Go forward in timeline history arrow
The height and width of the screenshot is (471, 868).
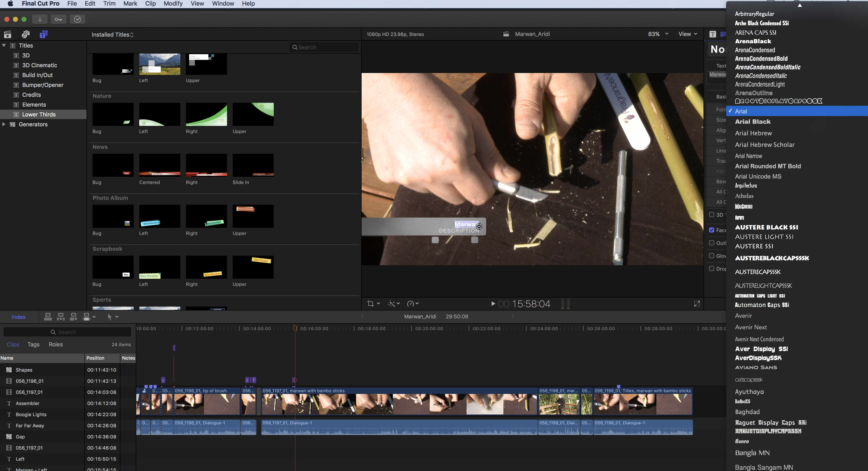coord(513,316)
